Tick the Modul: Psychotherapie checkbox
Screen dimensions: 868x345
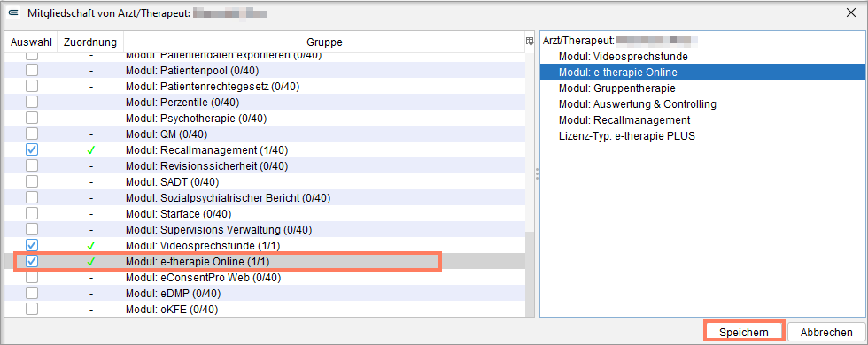[x=32, y=118]
